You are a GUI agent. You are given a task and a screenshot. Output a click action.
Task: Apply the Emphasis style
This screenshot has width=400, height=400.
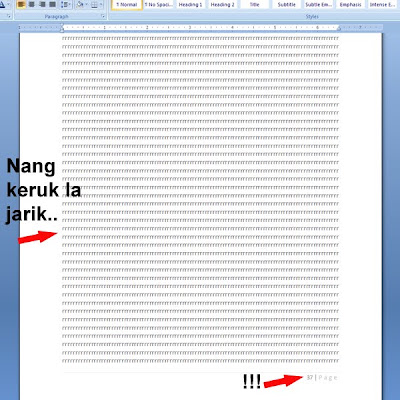(350, 5)
